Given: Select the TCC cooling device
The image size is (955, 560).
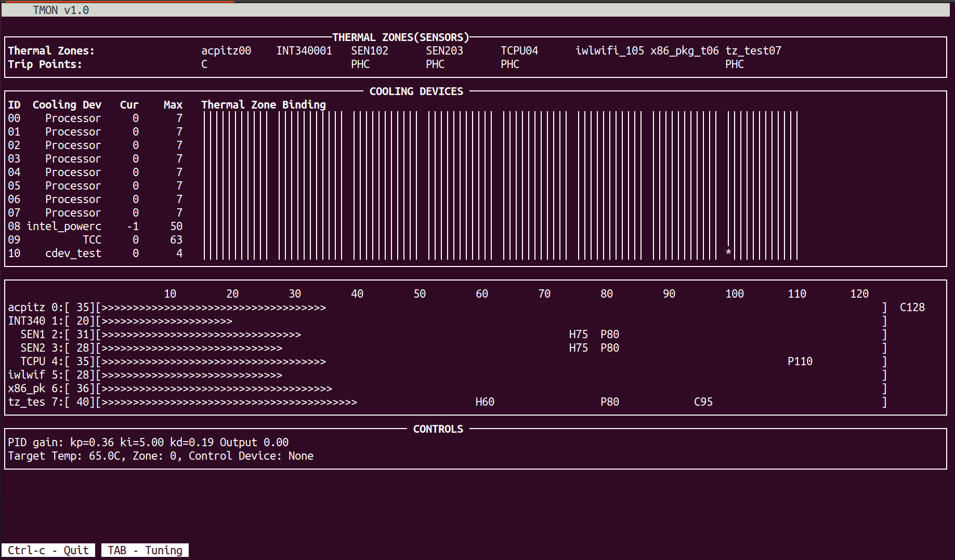Looking at the screenshot, I should click(92, 240).
